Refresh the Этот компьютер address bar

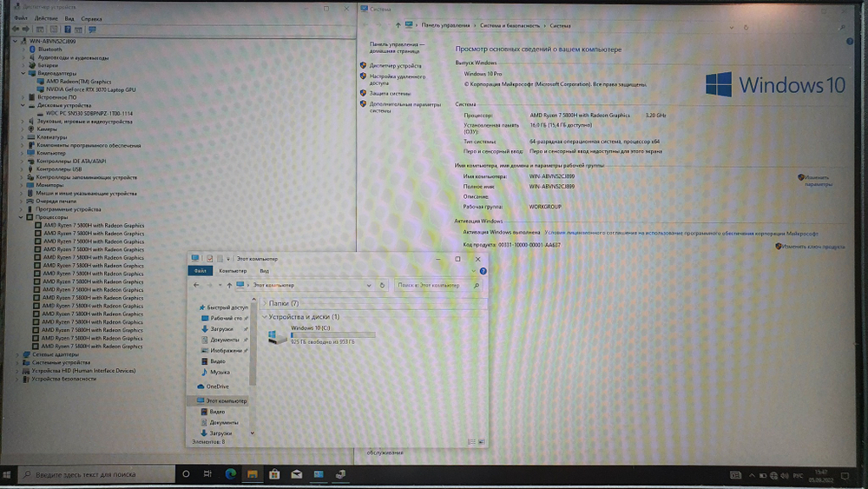click(x=382, y=285)
